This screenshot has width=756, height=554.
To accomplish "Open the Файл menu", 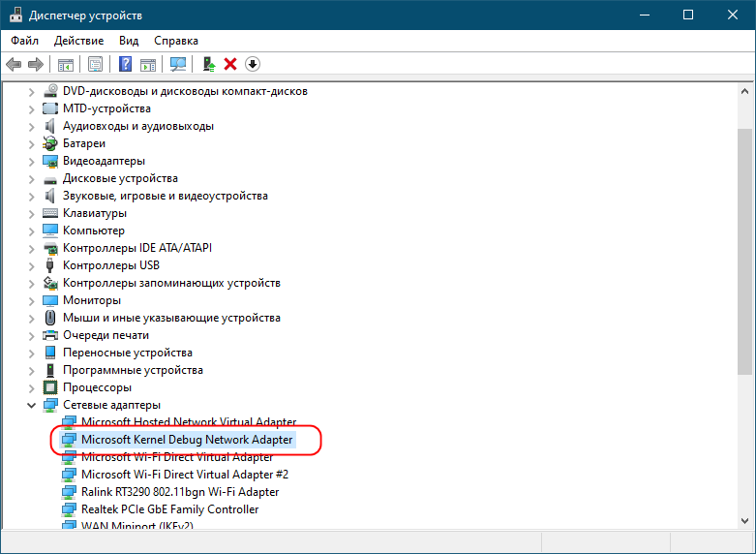I will point(25,41).
